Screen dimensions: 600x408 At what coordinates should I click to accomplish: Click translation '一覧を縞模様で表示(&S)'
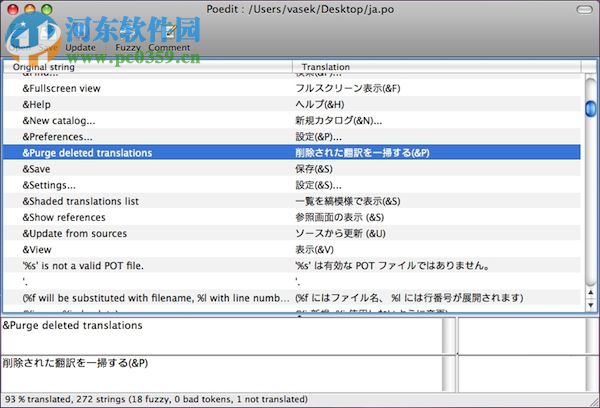[x=348, y=201]
